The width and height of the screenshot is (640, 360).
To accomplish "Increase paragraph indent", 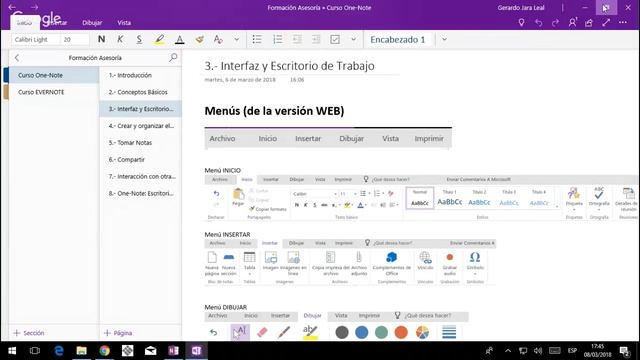I will coord(316,40).
